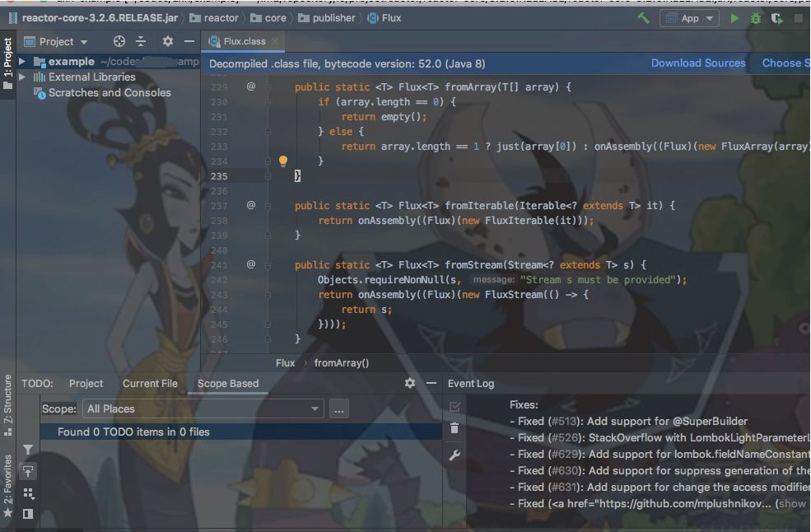
Task: Collapse the fromArray method fold on line 229
Action: click(x=268, y=87)
